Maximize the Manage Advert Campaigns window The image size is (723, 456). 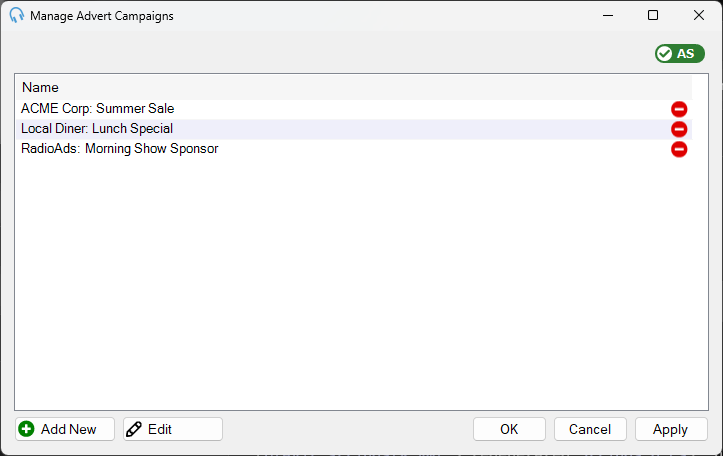[653, 15]
